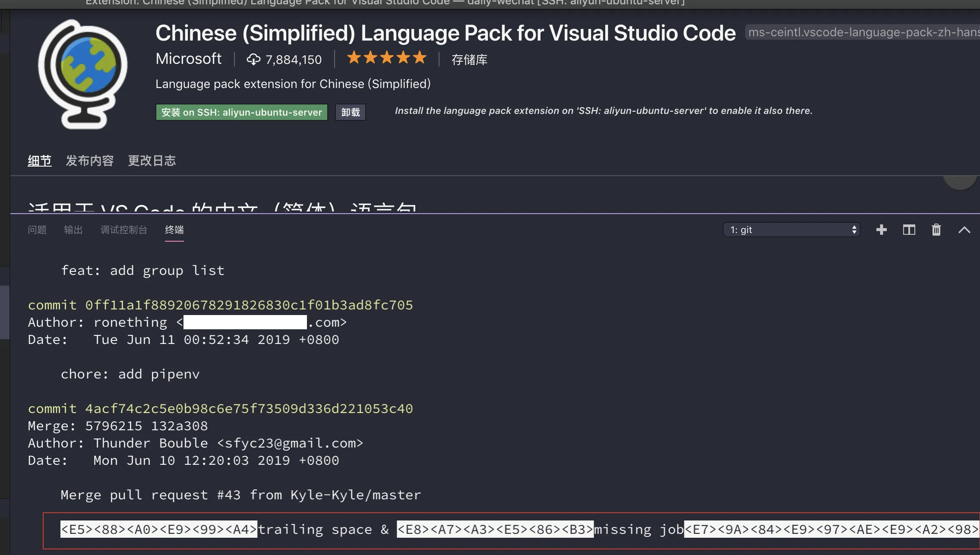
Task: Click 'Language pack extension for Chinese' description
Action: pyautogui.click(x=293, y=84)
